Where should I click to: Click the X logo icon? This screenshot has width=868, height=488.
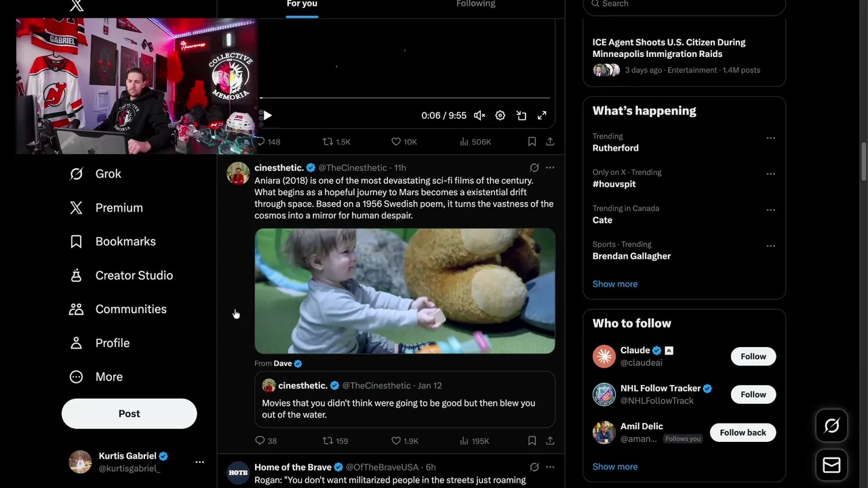pos(77,5)
